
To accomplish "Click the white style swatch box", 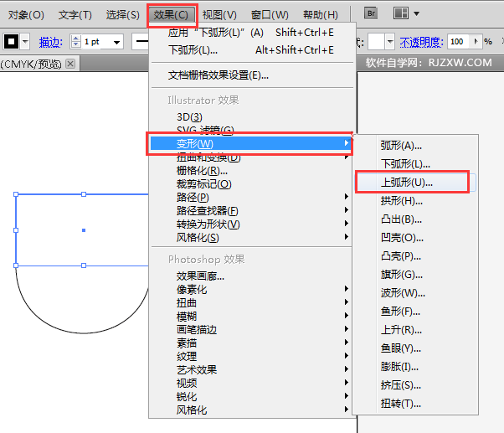I will [376, 42].
